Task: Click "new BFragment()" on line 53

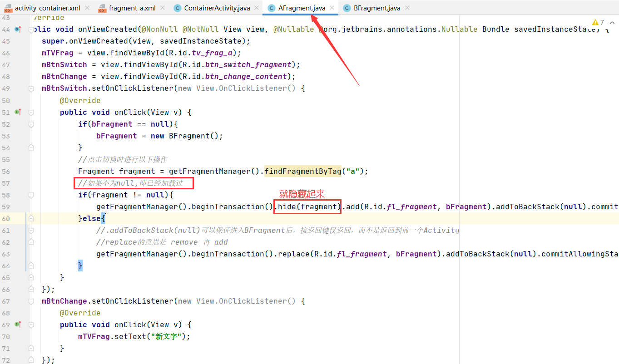Action: tap(185, 136)
